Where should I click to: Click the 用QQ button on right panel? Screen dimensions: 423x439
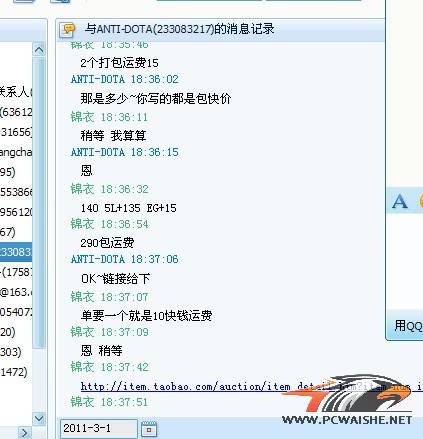coord(407,326)
